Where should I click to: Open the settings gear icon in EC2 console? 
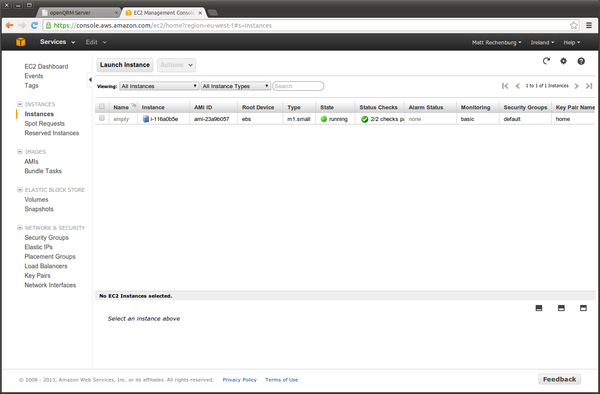pyautogui.click(x=563, y=61)
